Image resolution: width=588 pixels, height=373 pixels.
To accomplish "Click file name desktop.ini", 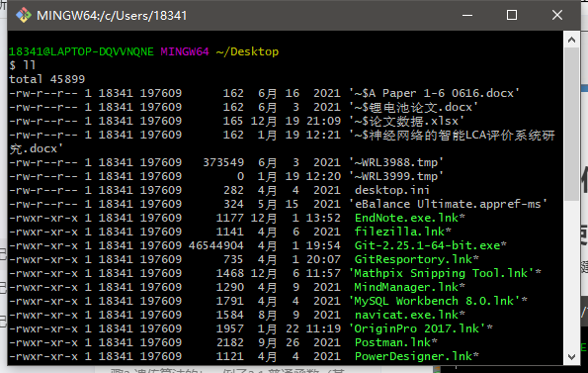I will [x=392, y=190].
